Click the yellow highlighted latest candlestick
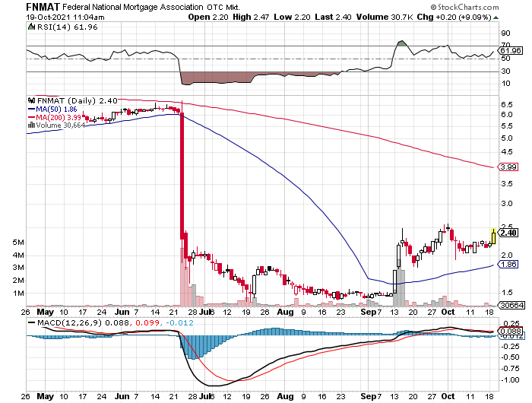This screenshot has height=403, width=532. click(x=493, y=236)
